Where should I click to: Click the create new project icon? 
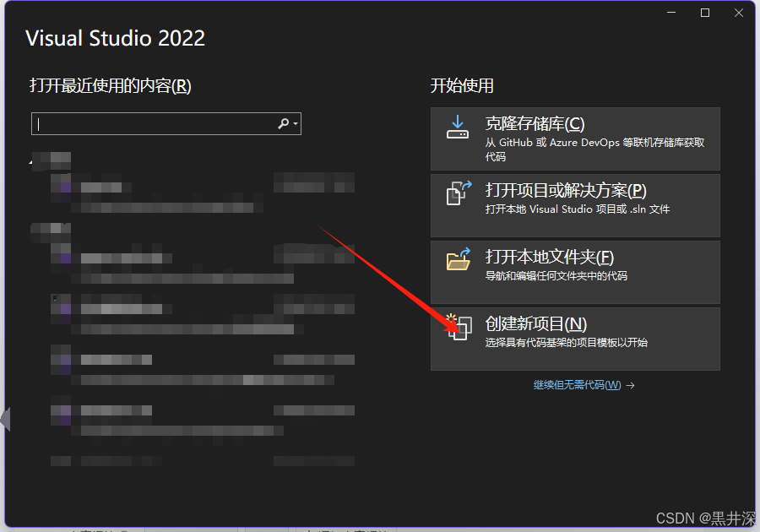pos(459,327)
